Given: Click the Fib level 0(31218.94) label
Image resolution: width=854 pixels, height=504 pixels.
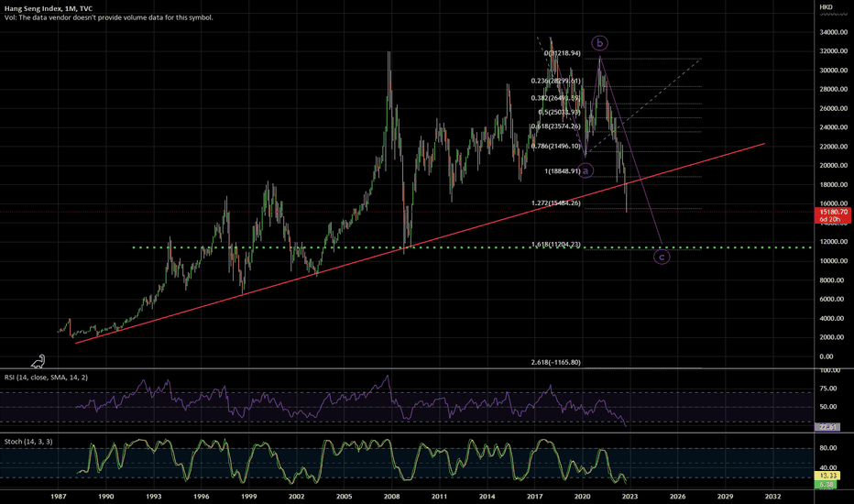Looking at the screenshot, I should click(x=562, y=53).
